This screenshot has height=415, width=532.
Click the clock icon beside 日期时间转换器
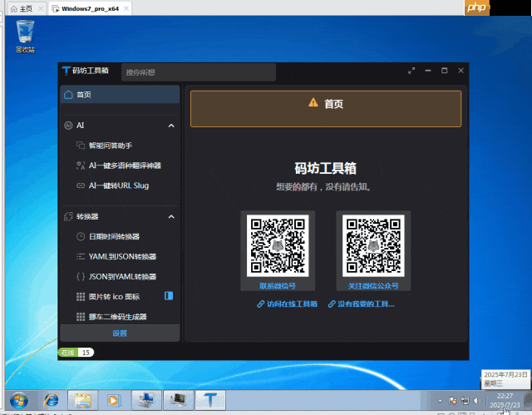(x=81, y=236)
